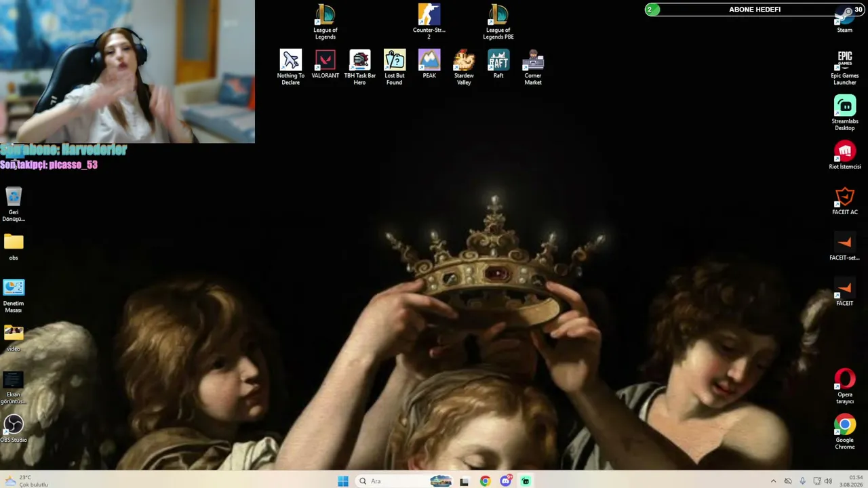Select the Epic Games Launcher icon
The height and width of the screenshot is (488, 868).
coord(845,67)
